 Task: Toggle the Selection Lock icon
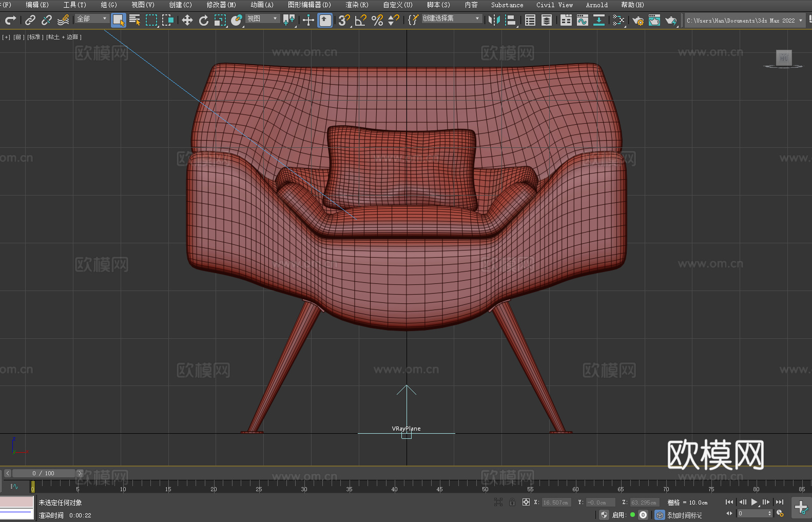click(512, 502)
